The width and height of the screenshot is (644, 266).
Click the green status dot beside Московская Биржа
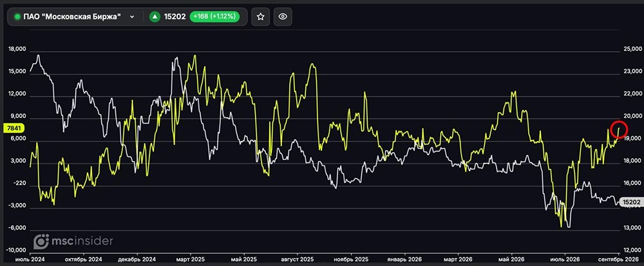tap(17, 17)
